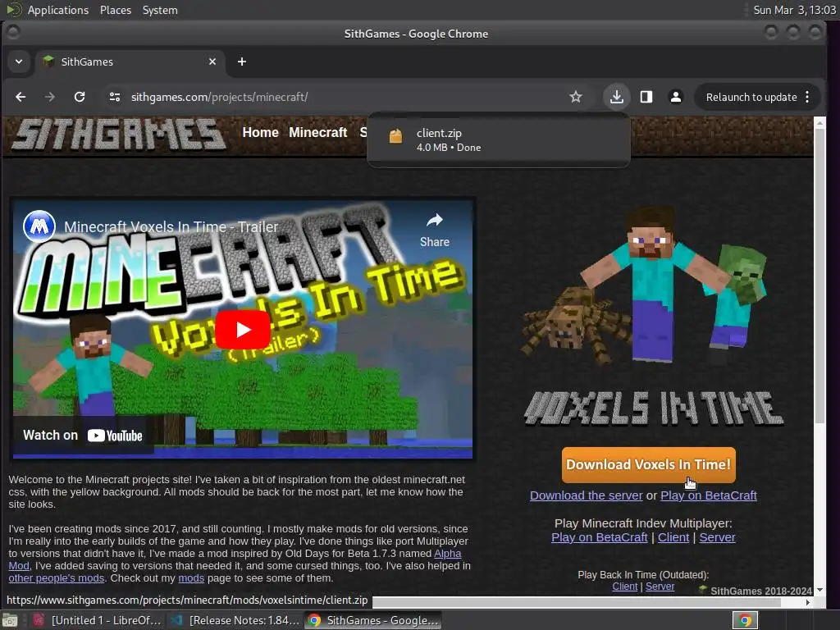The width and height of the screenshot is (840, 630).
Task: Click the show desktop icon in taskbar
Action: [x=10, y=620]
